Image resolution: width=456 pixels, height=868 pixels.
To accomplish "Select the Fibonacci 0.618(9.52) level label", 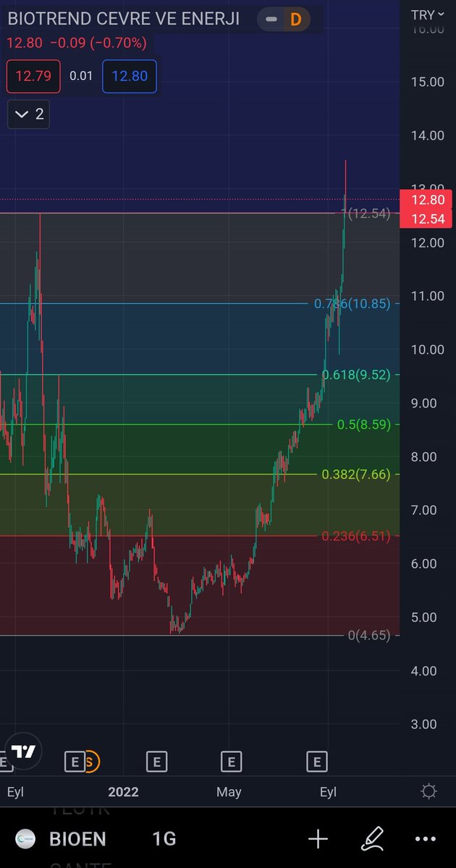I will click(355, 375).
